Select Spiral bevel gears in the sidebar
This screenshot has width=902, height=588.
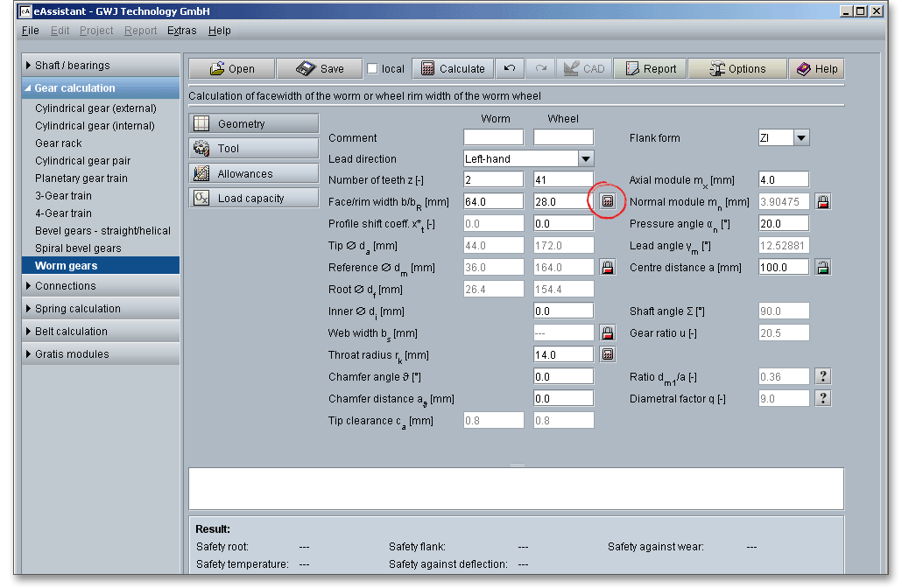[78, 248]
